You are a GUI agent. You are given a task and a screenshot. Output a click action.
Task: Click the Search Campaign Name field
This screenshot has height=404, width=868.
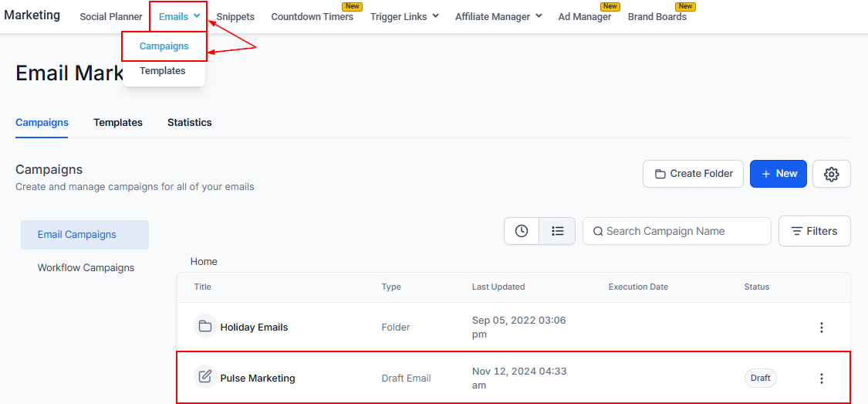pos(683,231)
